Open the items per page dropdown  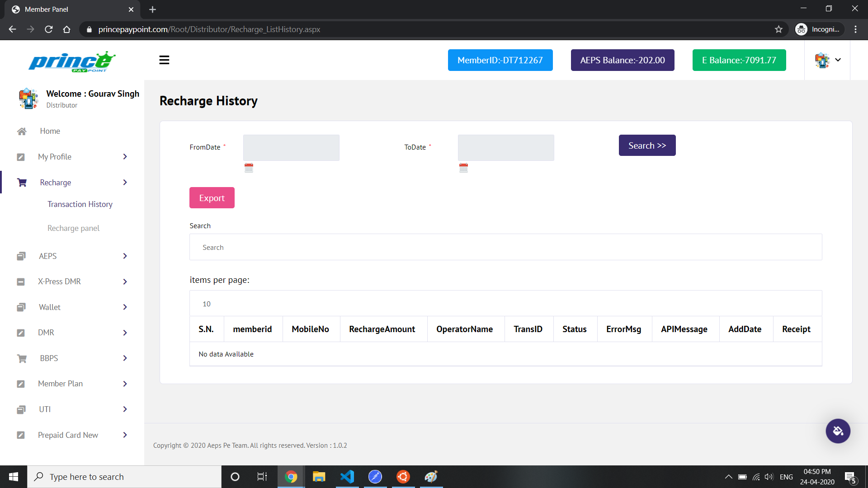505,303
